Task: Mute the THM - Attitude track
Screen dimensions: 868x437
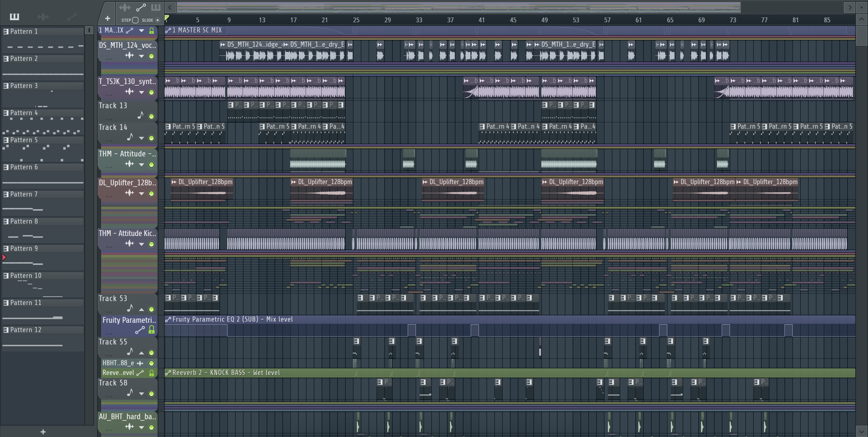Action: pyautogui.click(x=152, y=165)
